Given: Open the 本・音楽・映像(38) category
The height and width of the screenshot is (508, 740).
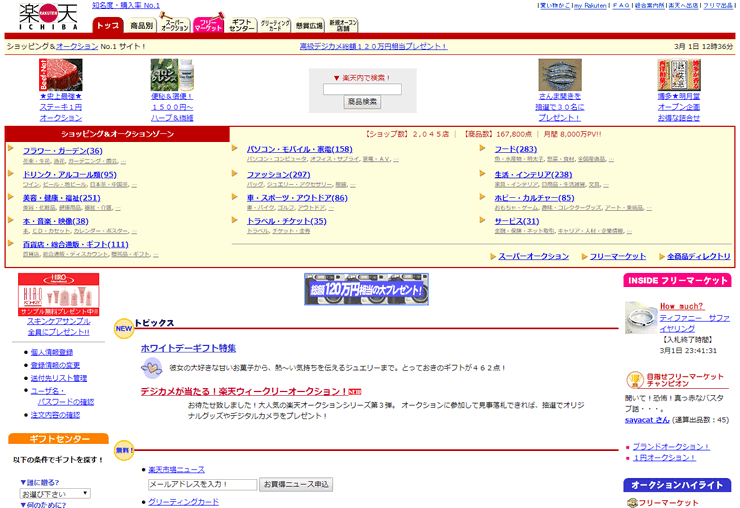Looking at the screenshot, I should pyautogui.click(x=56, y=221).
